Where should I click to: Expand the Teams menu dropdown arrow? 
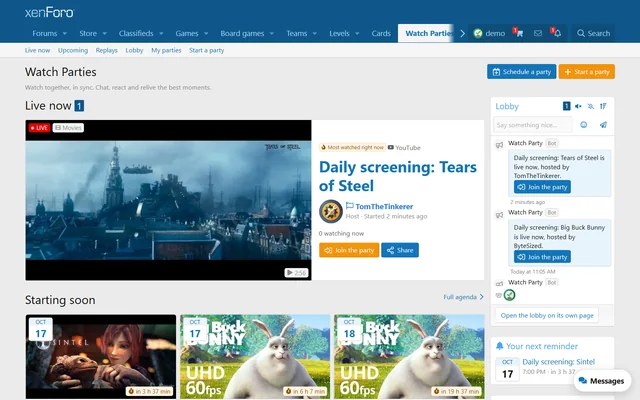tap(315, 33)
